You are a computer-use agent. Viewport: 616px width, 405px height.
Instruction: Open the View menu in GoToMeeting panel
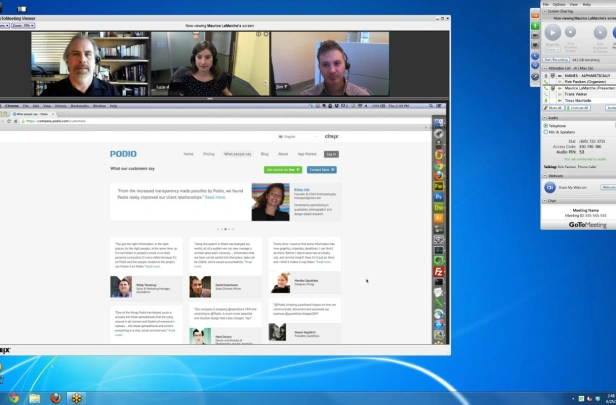[x=574, y=4]
